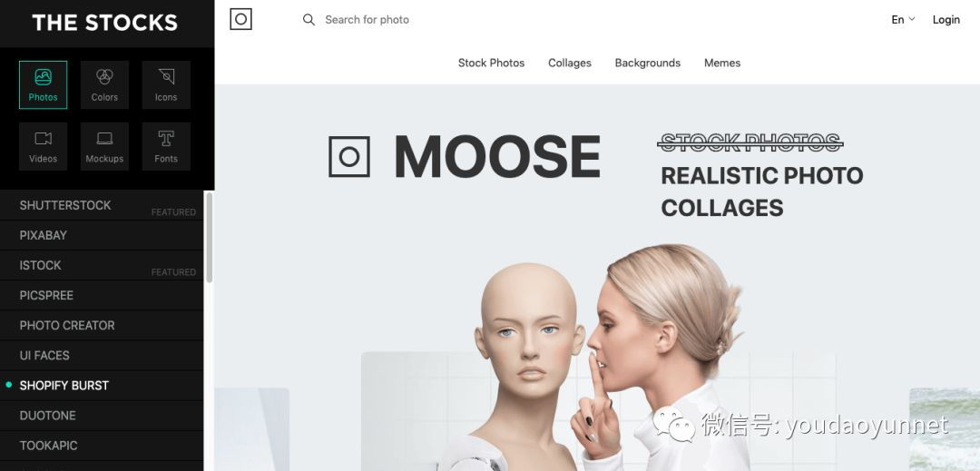Open the Icons category tile
Image resolution: width=980 pixels, height=471 pixels.
pyautogui.click(x=166, y=85)
